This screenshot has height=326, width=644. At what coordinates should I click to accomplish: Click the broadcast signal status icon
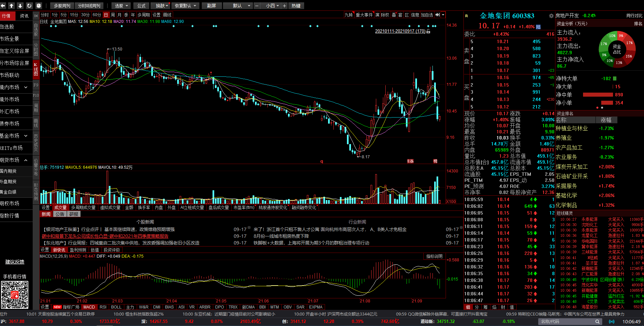click(612, 322)
